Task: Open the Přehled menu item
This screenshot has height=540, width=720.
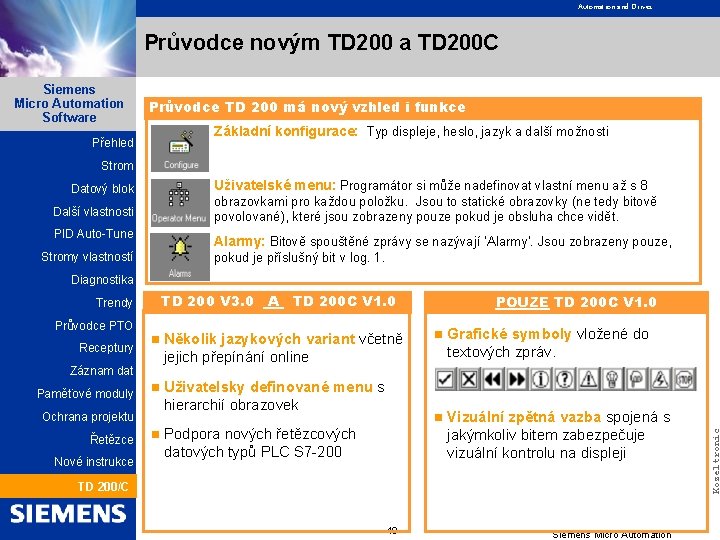Action: [112, 143]
